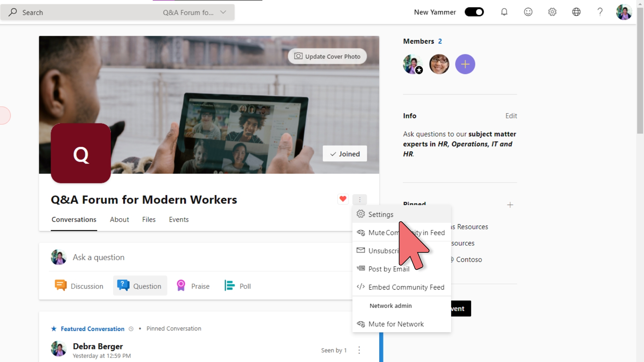
Task: Open the feedback smiley icon
Action: 528,12
